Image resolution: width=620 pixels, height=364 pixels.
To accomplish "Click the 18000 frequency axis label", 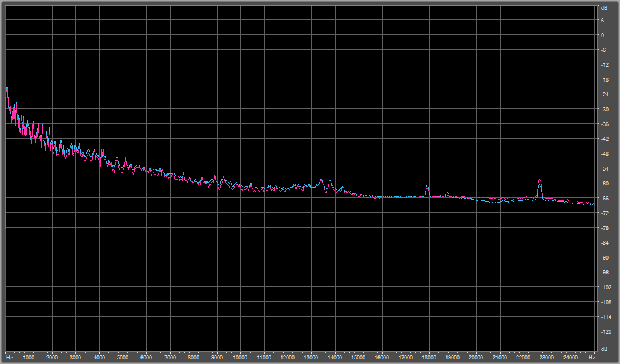I will point(429,357).
